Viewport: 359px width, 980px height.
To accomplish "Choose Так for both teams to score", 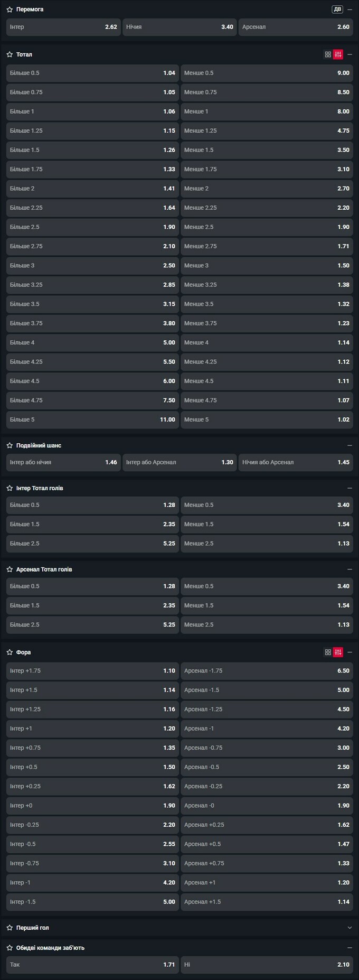I will click(92, 965).
